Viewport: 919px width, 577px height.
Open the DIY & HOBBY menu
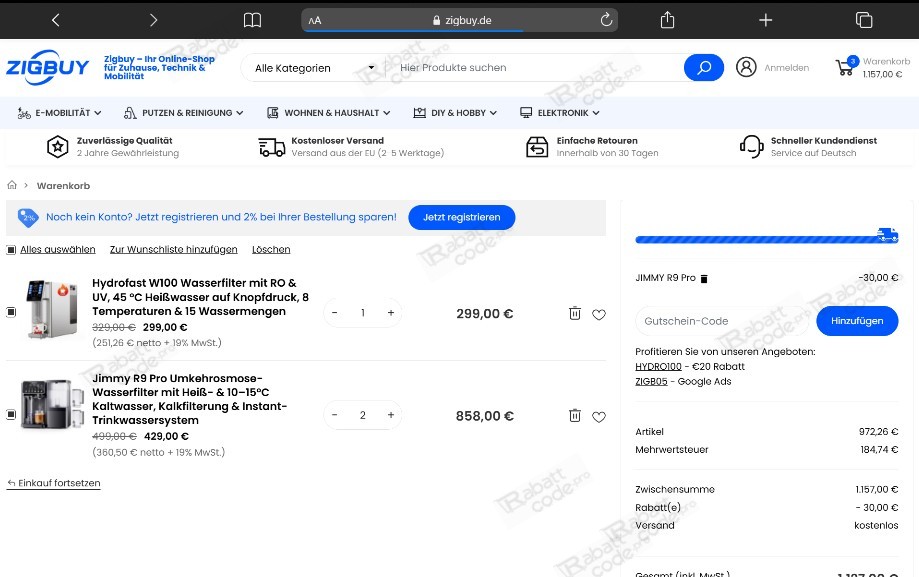[x=455, y=113]
